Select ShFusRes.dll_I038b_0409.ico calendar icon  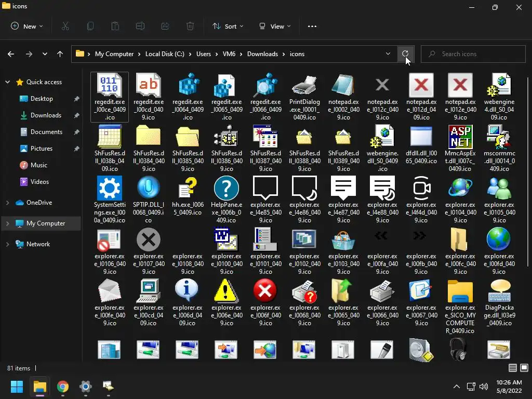pyautogui.click(x=110, y=148)
